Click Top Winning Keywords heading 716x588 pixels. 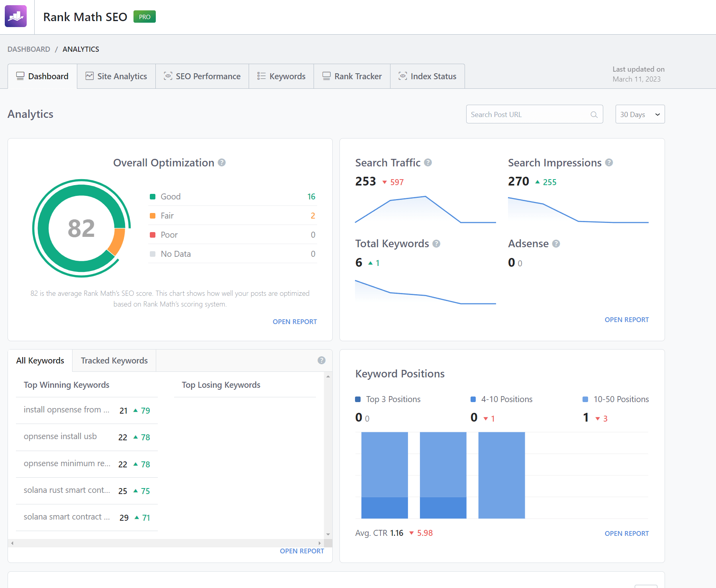pyautogui.click(x=67, y=385)
